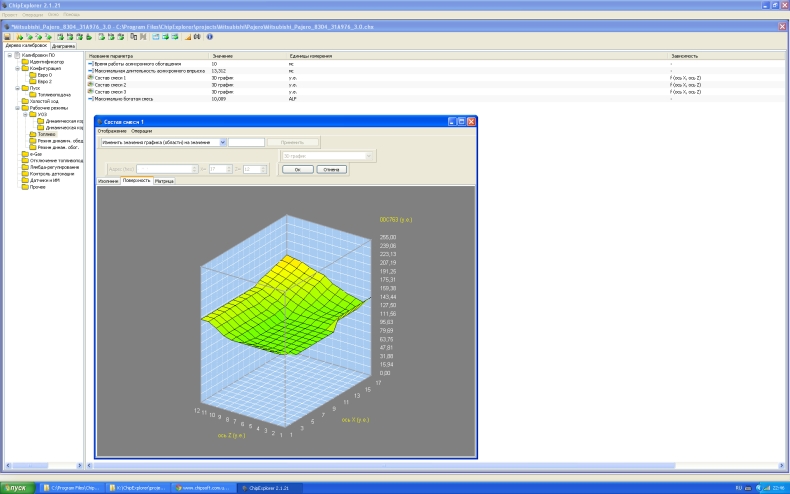Switch to the Матрица tab
Image resolution: width=790 pixels, height=494 pixels.
pos(165,181)
